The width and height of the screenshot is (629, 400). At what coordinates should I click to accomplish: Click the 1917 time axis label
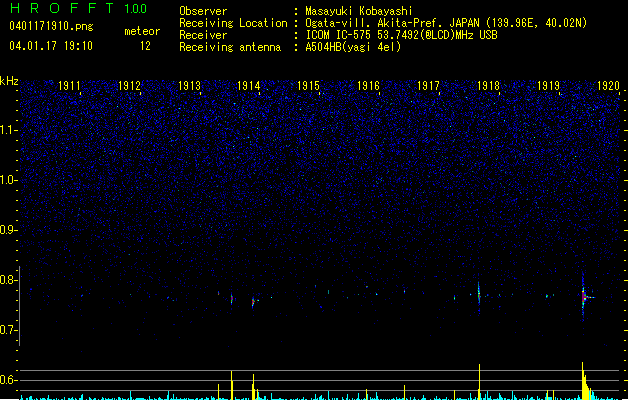tap(428, 86)
